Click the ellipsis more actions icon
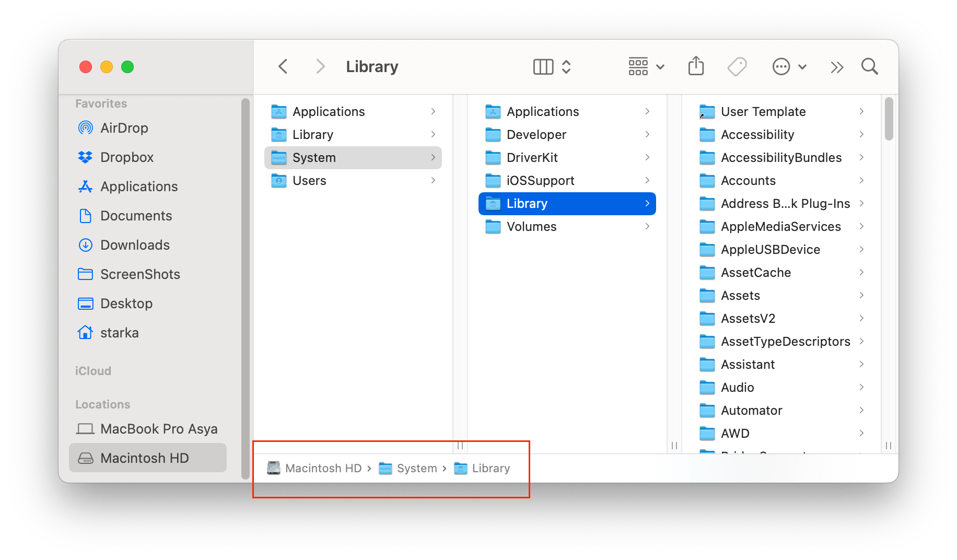 click(x=780, y=66)
